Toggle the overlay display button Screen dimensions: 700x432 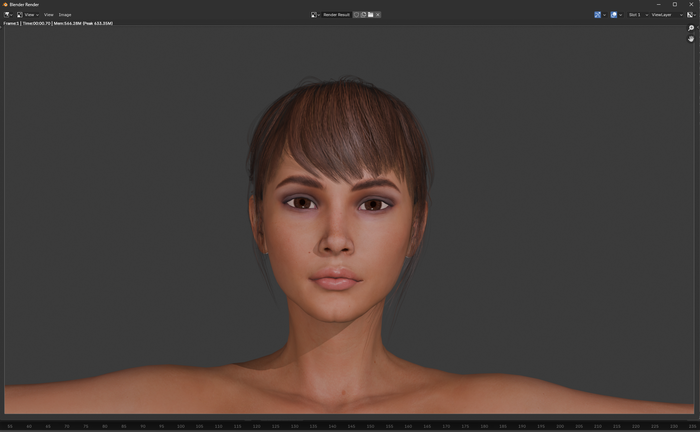613,15
